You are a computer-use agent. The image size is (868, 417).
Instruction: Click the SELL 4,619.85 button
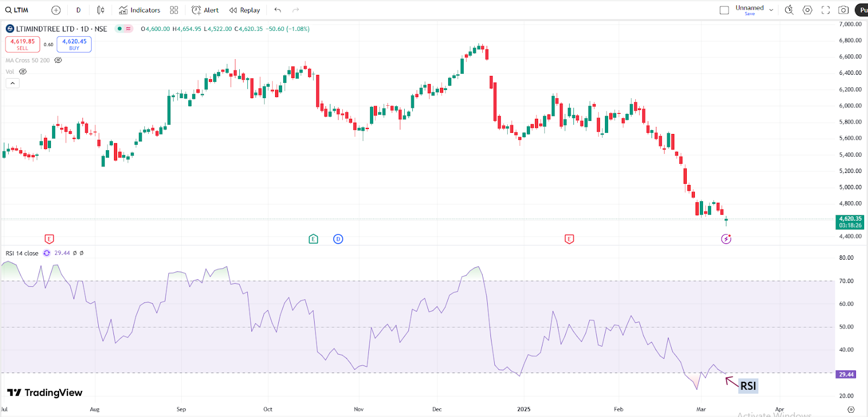point(22,44)
